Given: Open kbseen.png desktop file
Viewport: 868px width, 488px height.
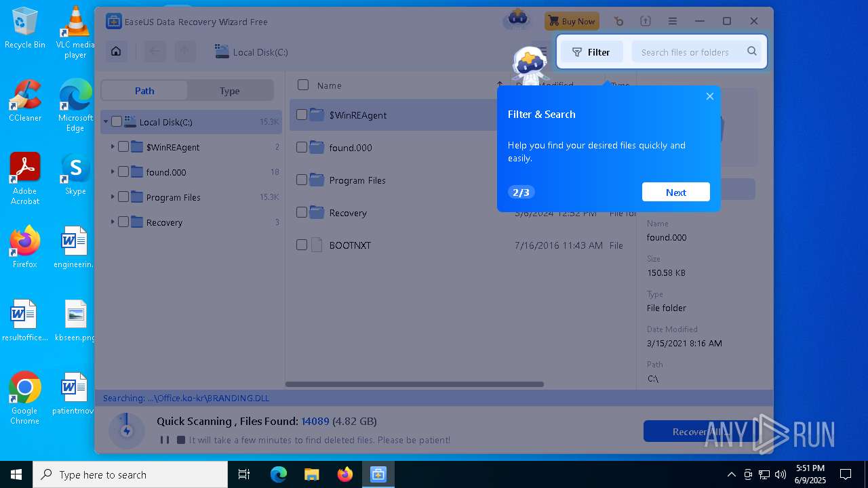Looking at the screenshot, I should click(x=75, y=321).
